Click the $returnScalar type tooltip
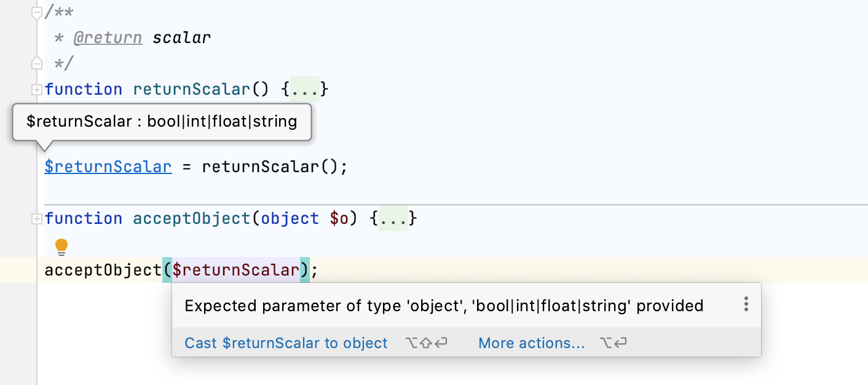Screen dimensions: 868x385 (162, 122)
